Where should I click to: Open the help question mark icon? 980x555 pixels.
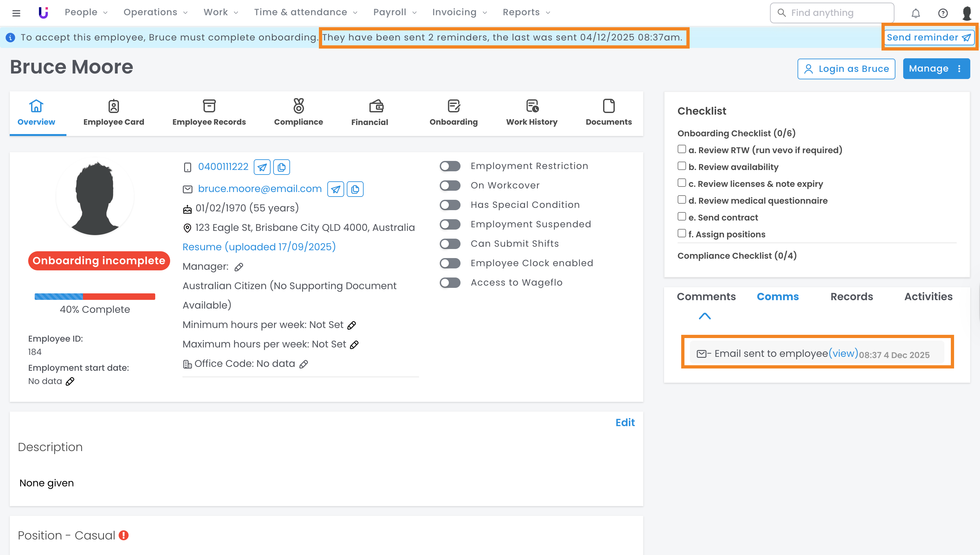(x=943, y=13)
